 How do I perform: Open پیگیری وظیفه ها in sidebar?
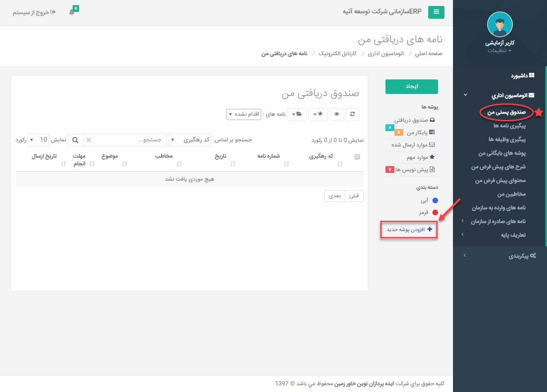[x=507, y=140]
